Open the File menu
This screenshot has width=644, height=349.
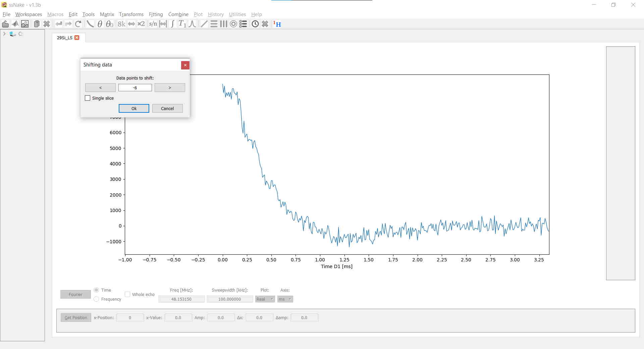pos(6,14)
